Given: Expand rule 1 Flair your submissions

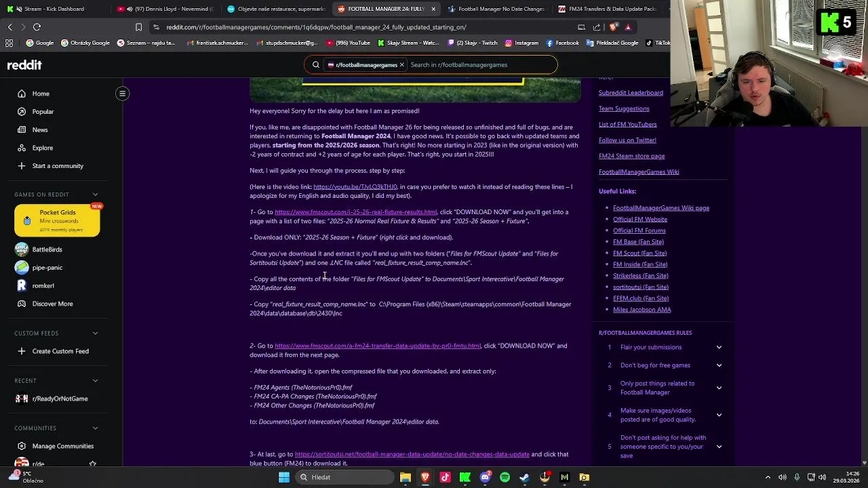Looking at the screenshot, I should coord(719,347).
